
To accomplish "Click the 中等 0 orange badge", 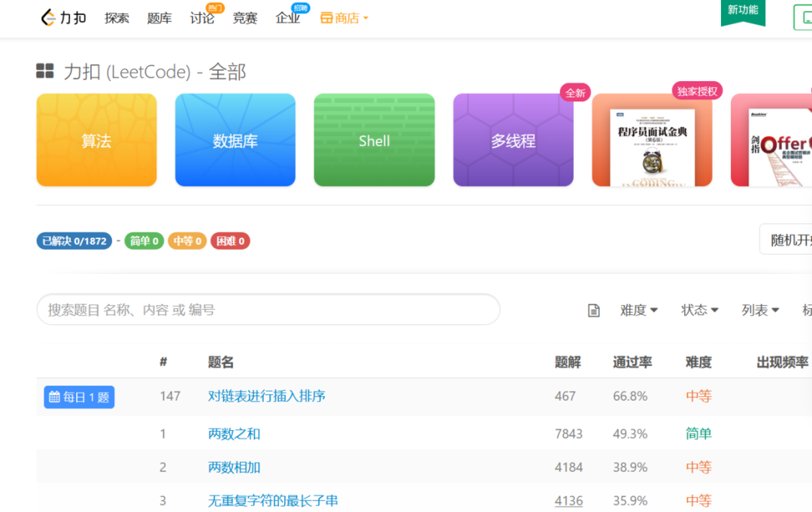I will tap(187, 241).
